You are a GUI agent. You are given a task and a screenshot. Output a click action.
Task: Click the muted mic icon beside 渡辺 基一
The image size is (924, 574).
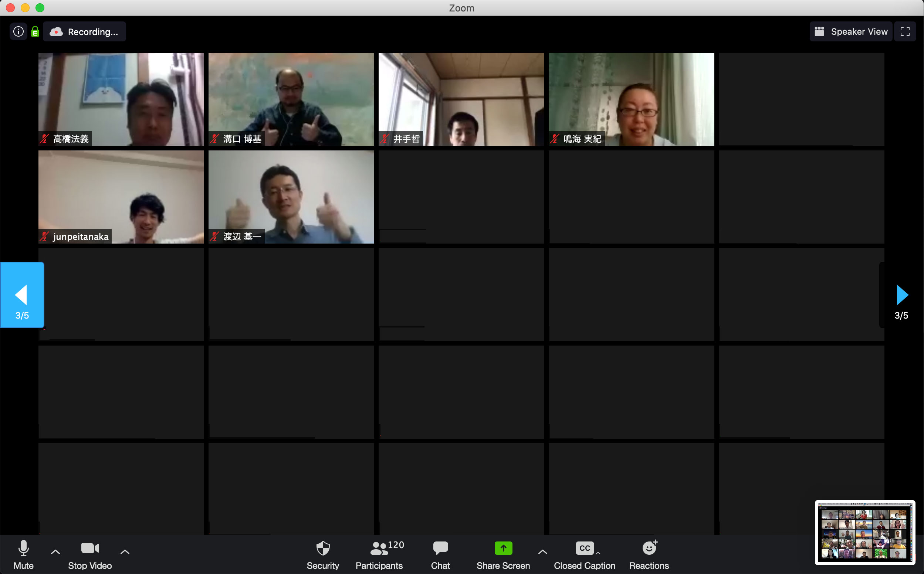(215, 237)
